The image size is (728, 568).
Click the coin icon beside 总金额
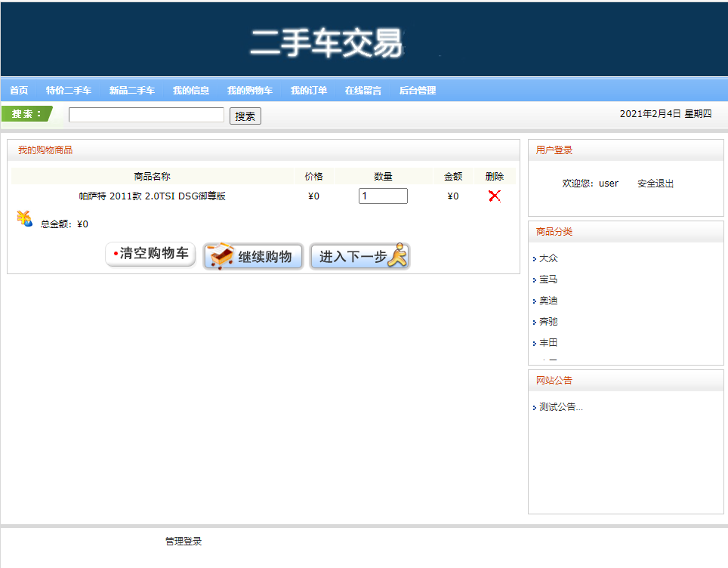point(23,218)
